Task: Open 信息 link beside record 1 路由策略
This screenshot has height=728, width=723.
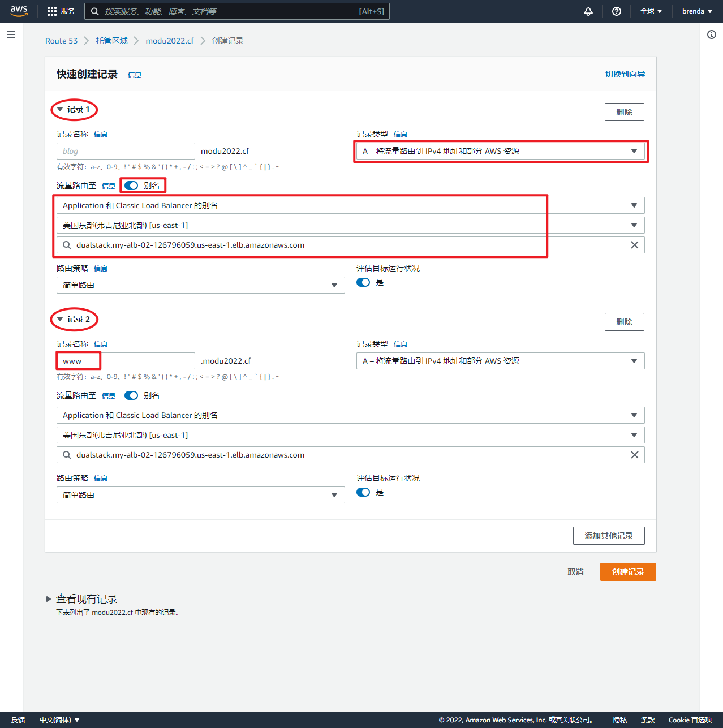Action: point(101,269)
